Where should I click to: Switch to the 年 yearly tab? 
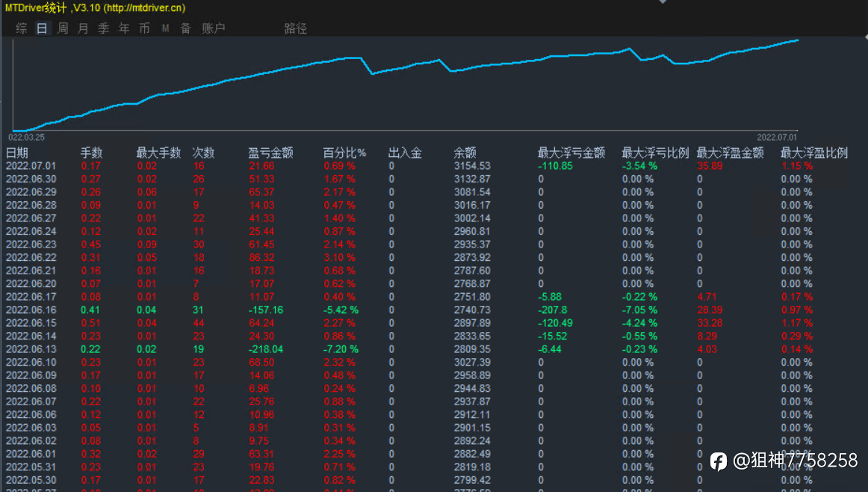(124, 28)
